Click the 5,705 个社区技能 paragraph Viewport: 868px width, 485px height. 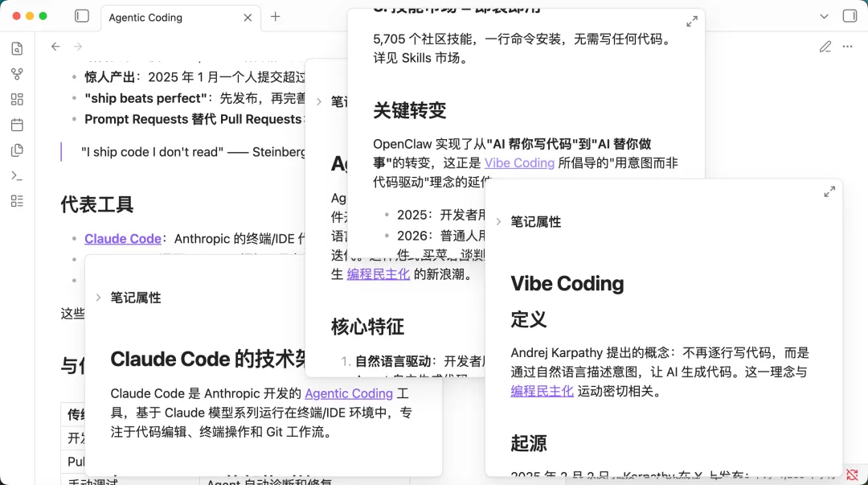522,48
